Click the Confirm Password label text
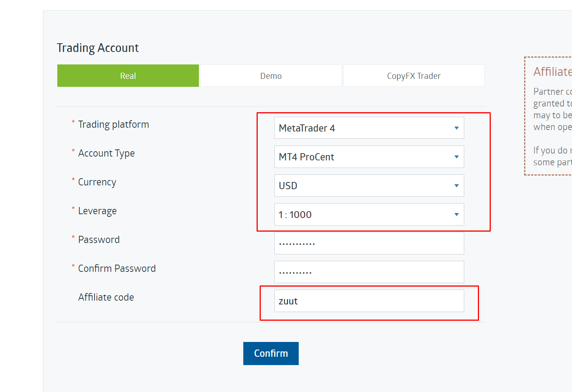572x392 pixels. click(x=117, y=268)
